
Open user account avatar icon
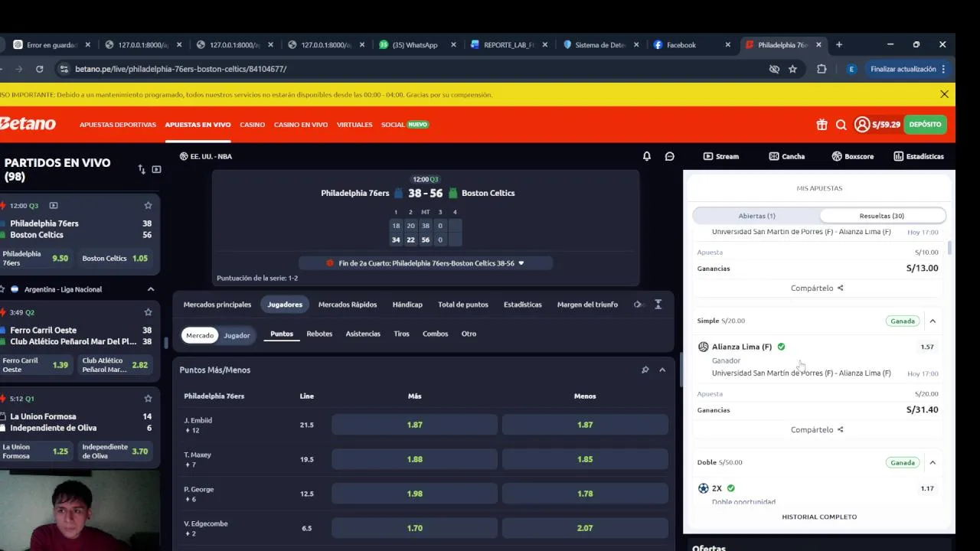(x=862, y=125)
